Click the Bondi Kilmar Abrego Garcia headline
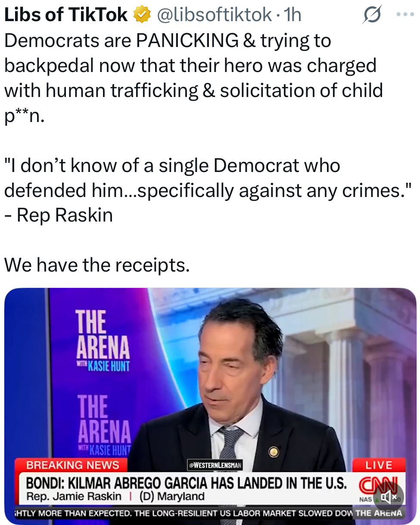The height and width of the screenshot is (525, 420). pos(187,483)
